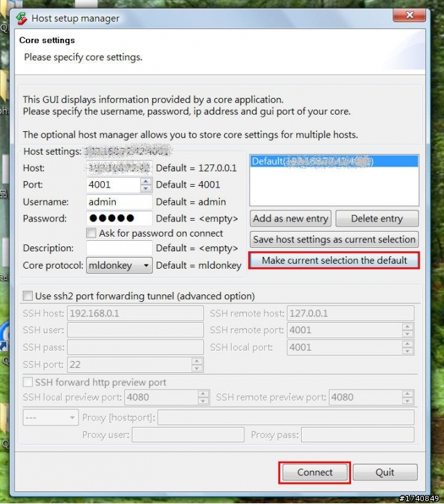
Task: Close the Host setup manager window
Action: coord(409,15)
